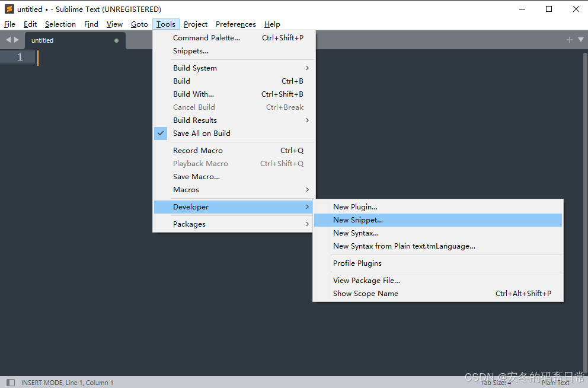Open Profile Plugins

[x=438, y=263]
